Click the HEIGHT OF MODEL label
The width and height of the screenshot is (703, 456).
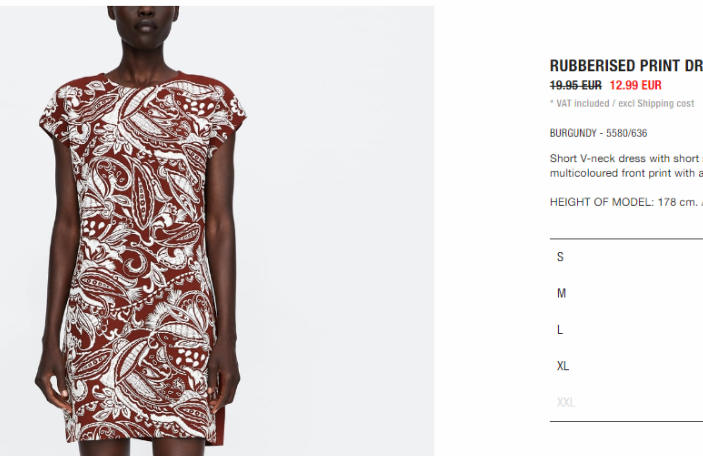[602, 202]
